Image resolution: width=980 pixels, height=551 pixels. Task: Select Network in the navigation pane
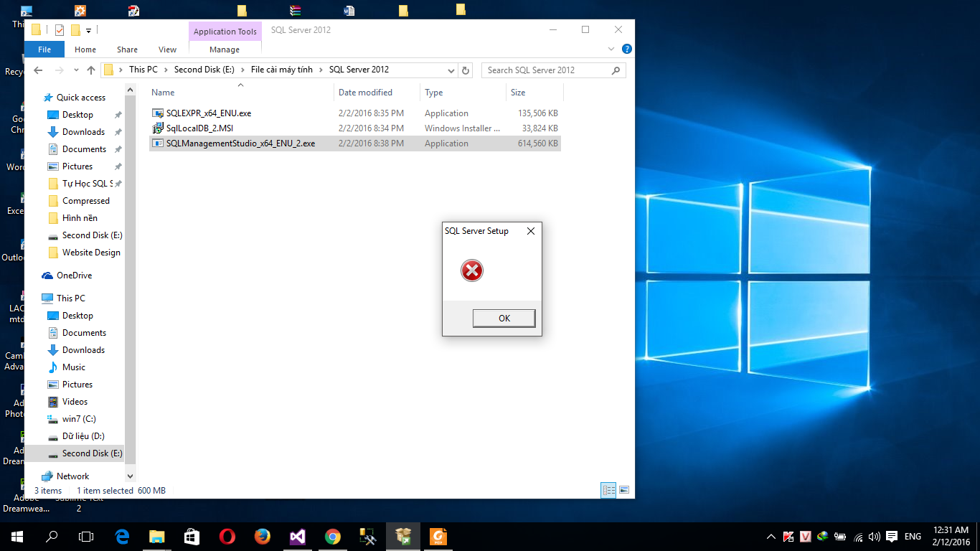click(x=72, y=476)
